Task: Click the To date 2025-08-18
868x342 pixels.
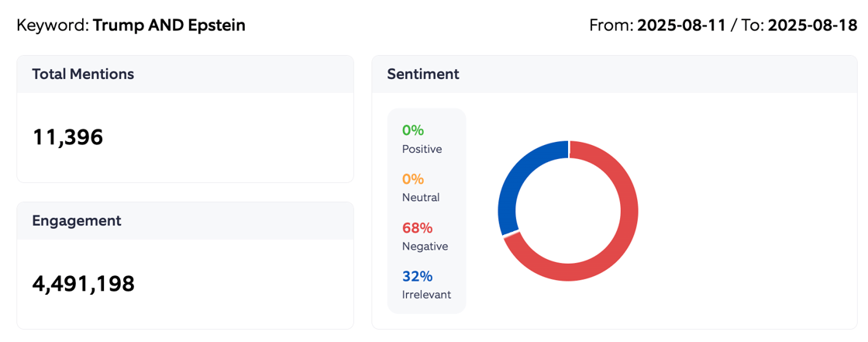Action: [x=812, y=26]
